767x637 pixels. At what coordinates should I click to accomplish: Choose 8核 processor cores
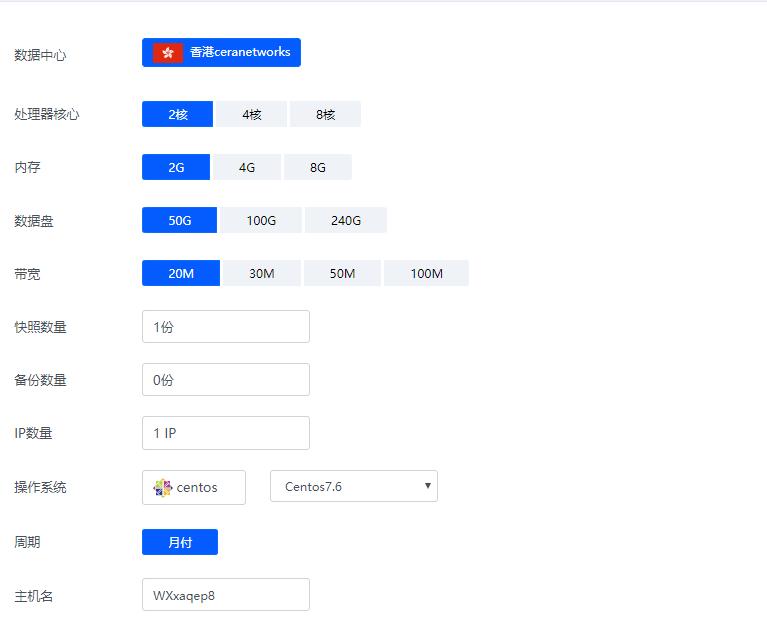(325, 114)
